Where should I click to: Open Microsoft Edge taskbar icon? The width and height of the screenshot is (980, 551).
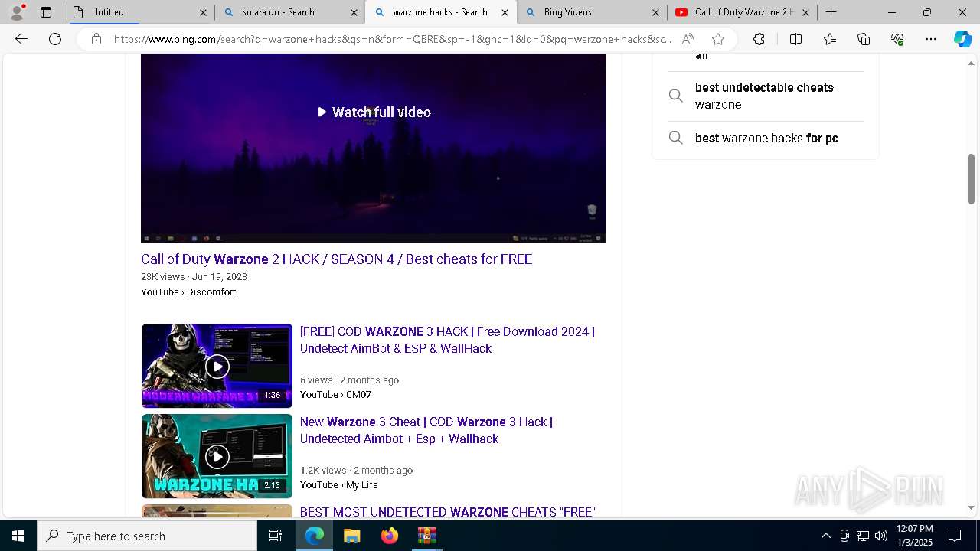pyautogui.click(x=315, y=536)
